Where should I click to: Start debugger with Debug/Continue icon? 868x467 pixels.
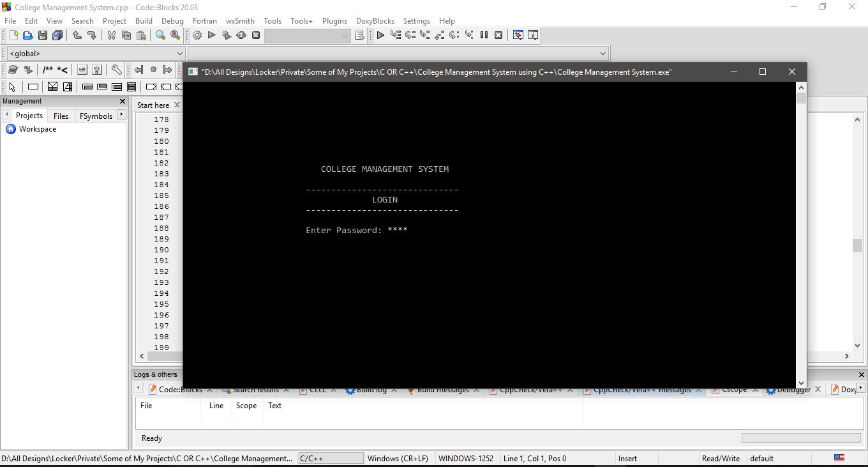pyautogui.click(x=380, y=36)
